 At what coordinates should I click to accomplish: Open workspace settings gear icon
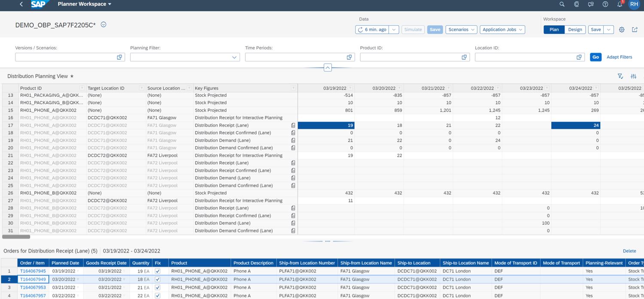click(x=622, y=30)
